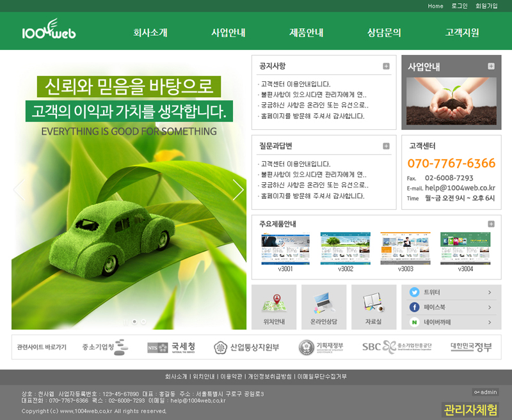Click the admin key button
The width and height of the screenshot is (512, 420).
pyautogui.click(x=485, y=392)
